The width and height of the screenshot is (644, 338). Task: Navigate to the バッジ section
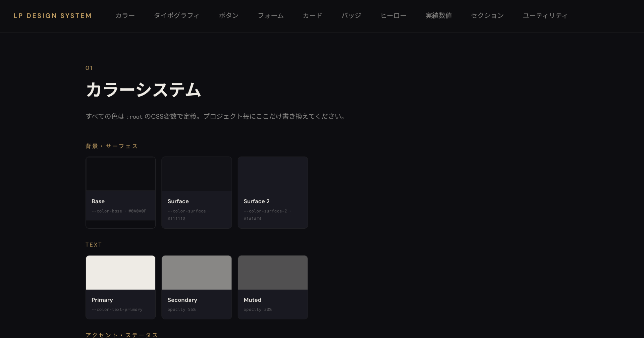pos(351,16)
